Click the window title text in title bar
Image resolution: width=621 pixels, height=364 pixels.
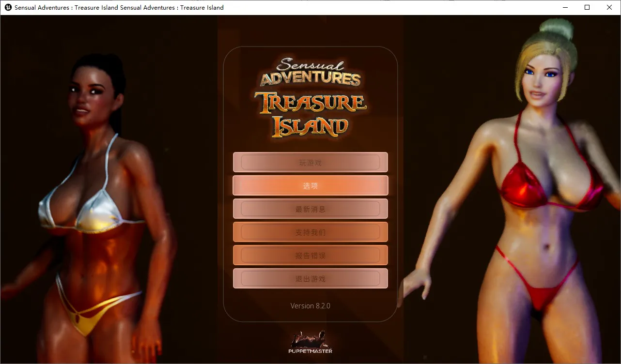point(119,7)
